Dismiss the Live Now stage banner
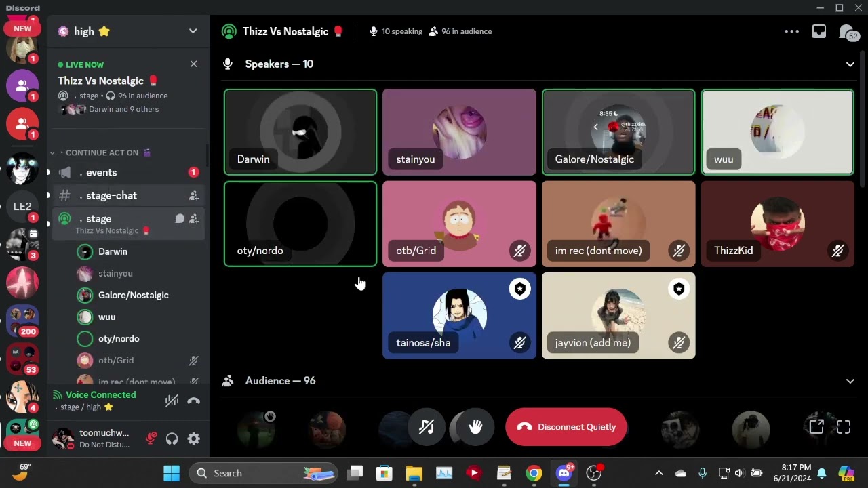Image resolution: width=868 pixels, height=488 pixels. point(193,64)
